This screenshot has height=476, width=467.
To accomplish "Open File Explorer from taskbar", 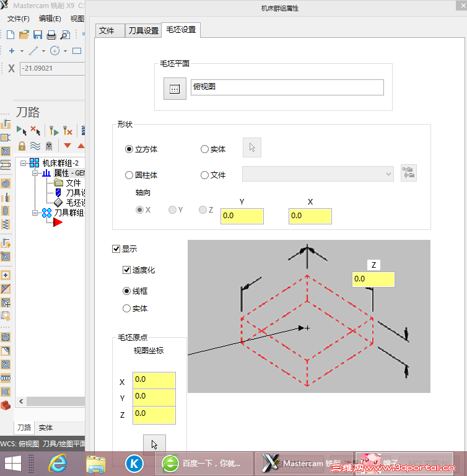I will coord(96,464).
